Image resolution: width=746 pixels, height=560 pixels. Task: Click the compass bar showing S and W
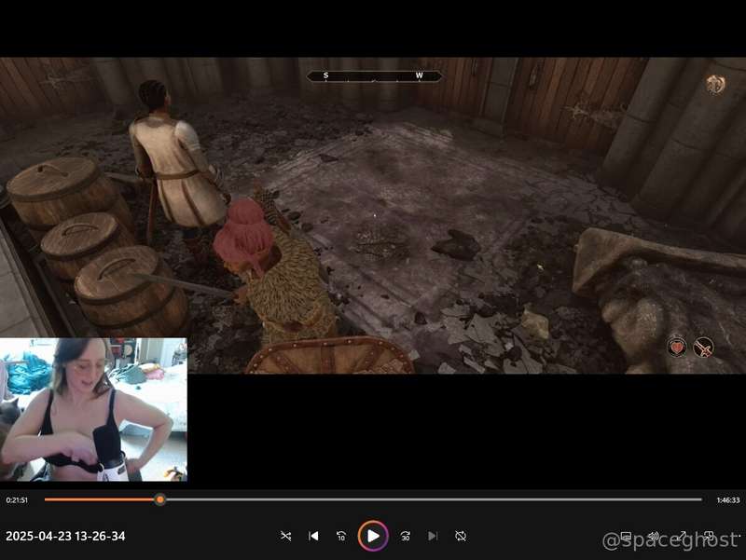coord(373,75)
